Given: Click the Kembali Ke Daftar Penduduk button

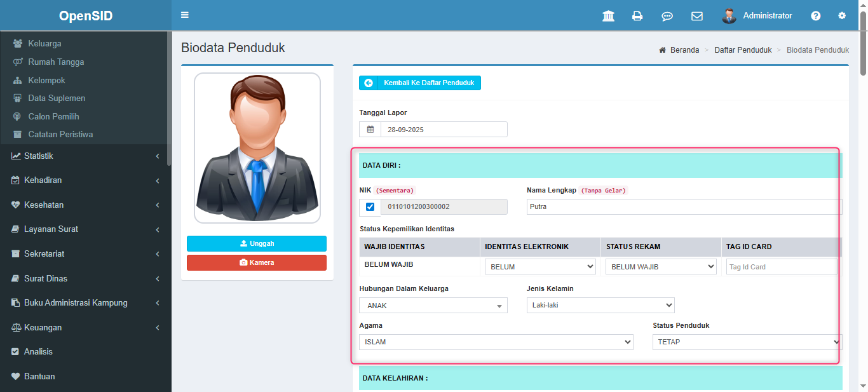Looking at the screenshot, I should click(x=420, y=83).
